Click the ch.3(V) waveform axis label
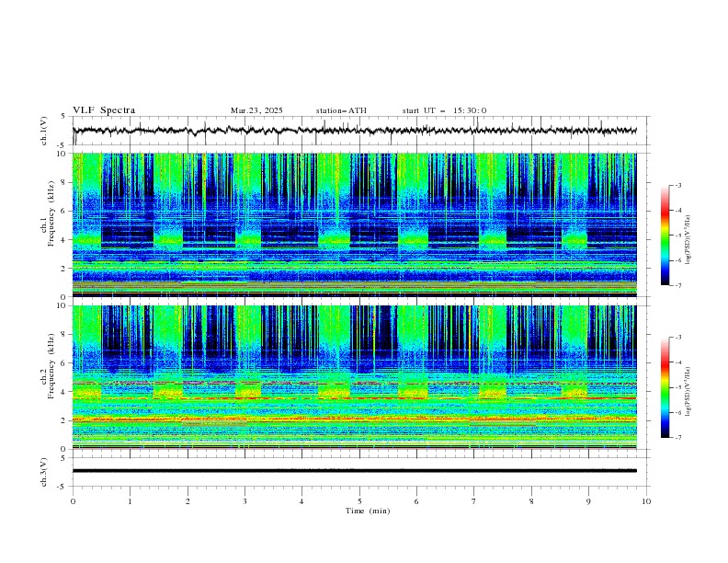Image resolution: width=728 pixels, height=563 pixels. 44,472
